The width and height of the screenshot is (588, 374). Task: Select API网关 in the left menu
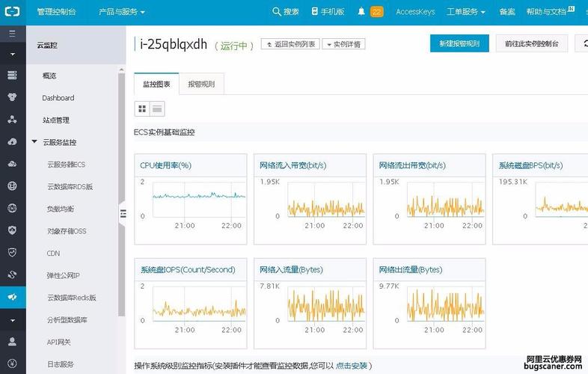pyautogui.click(x=59, y=342)
